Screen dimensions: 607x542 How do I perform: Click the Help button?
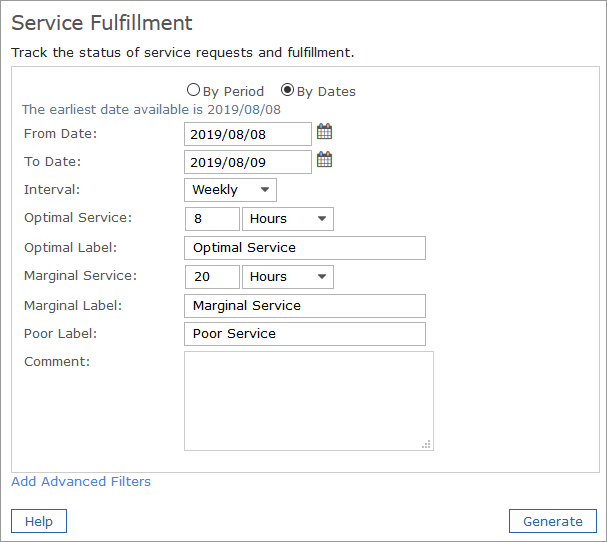click(39, 521)
